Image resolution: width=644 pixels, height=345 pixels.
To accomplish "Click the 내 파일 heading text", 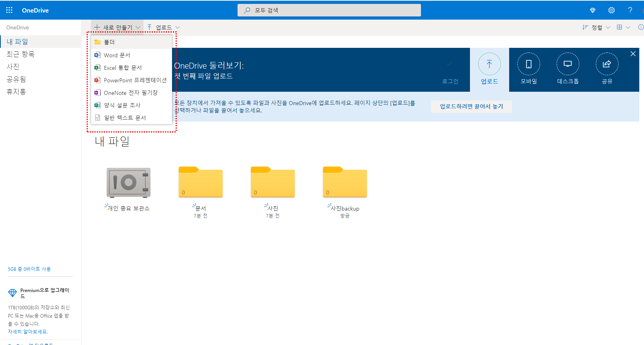I will (112, 141).
